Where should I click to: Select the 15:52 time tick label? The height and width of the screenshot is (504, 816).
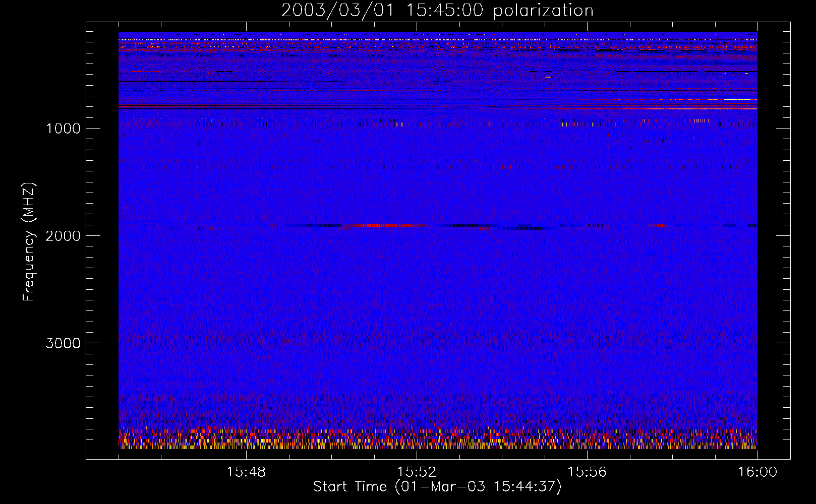[x=417, y=472]
